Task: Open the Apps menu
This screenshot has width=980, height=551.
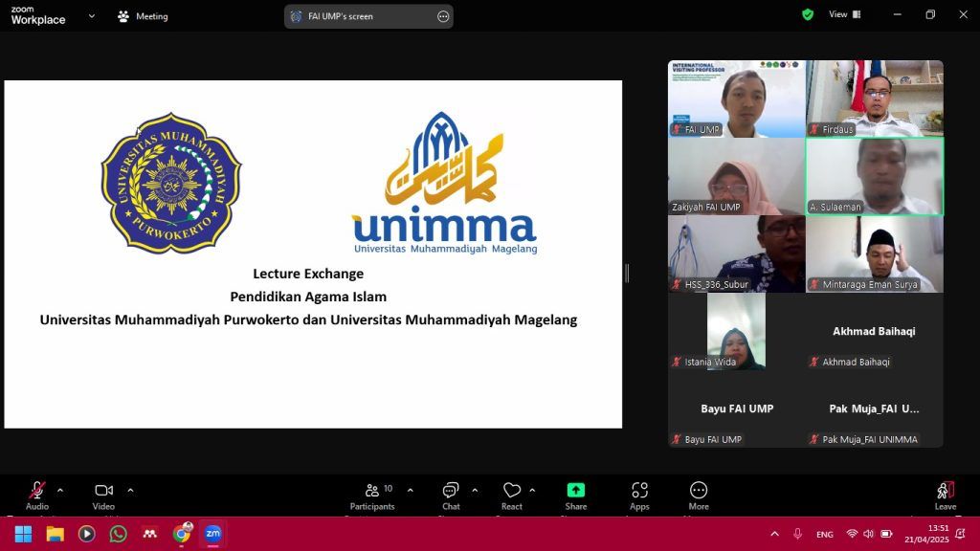Action: 639,496
